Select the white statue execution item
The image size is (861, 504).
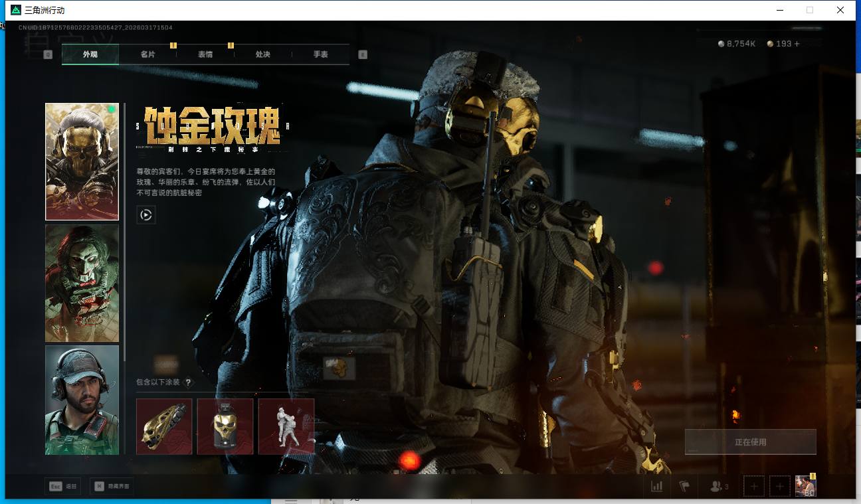click(x=286, y=426)
